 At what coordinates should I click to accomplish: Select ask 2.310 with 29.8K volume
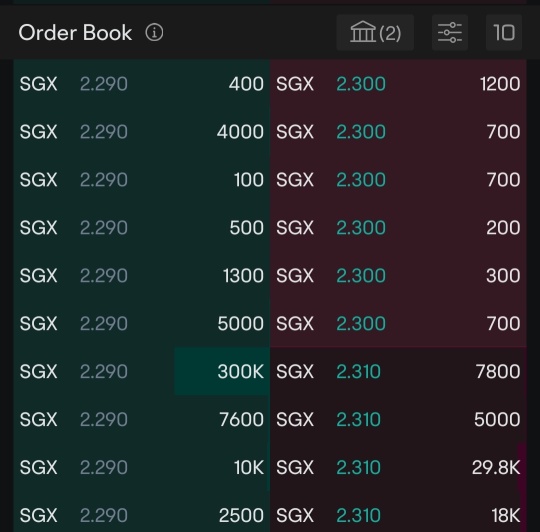(398, 467)
